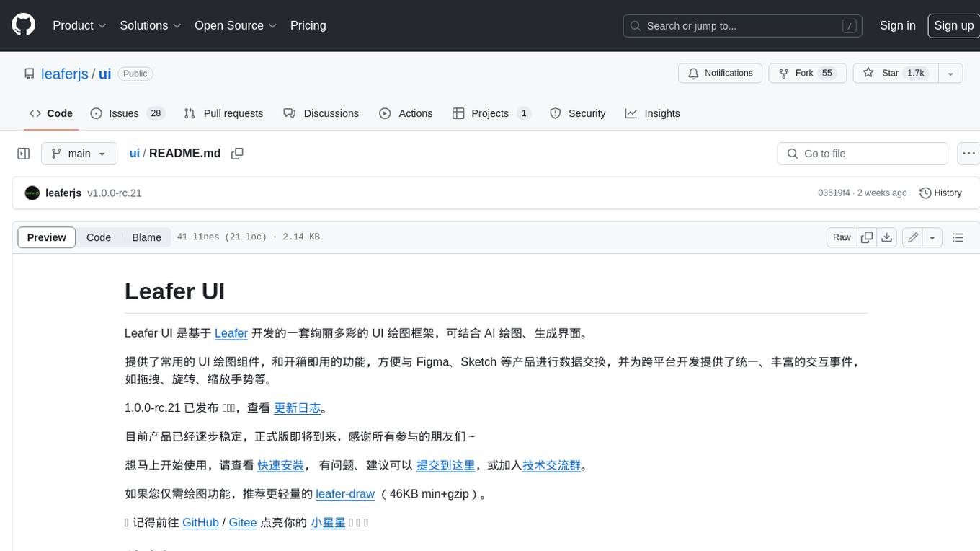Edit this file with the pencil icon
This screenshot has height=551, width=980.
[x=913, y=237]
